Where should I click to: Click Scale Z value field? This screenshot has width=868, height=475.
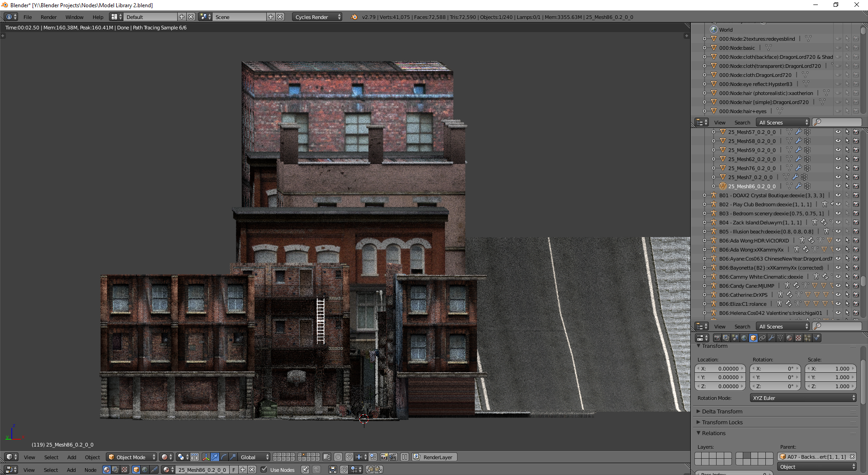(x=831, y=386)
